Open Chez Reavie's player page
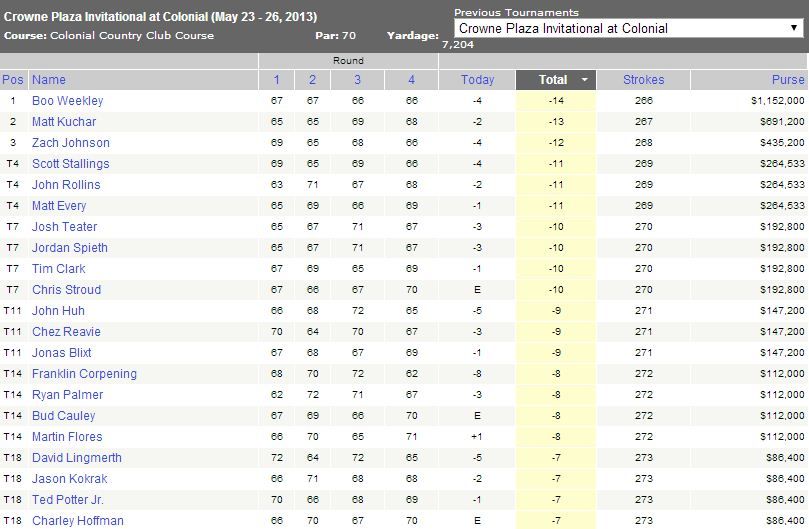The width and height of the screenshot is (809, 529). 66,331
